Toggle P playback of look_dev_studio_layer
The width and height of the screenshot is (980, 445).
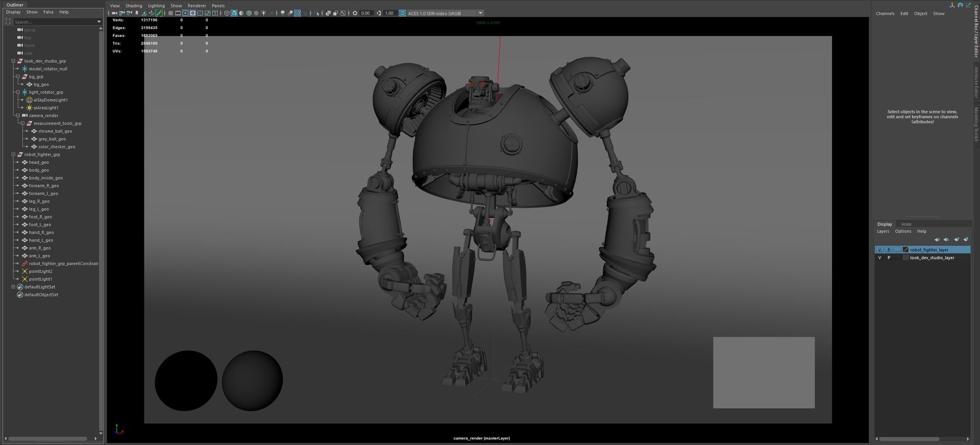coord(889,257)
